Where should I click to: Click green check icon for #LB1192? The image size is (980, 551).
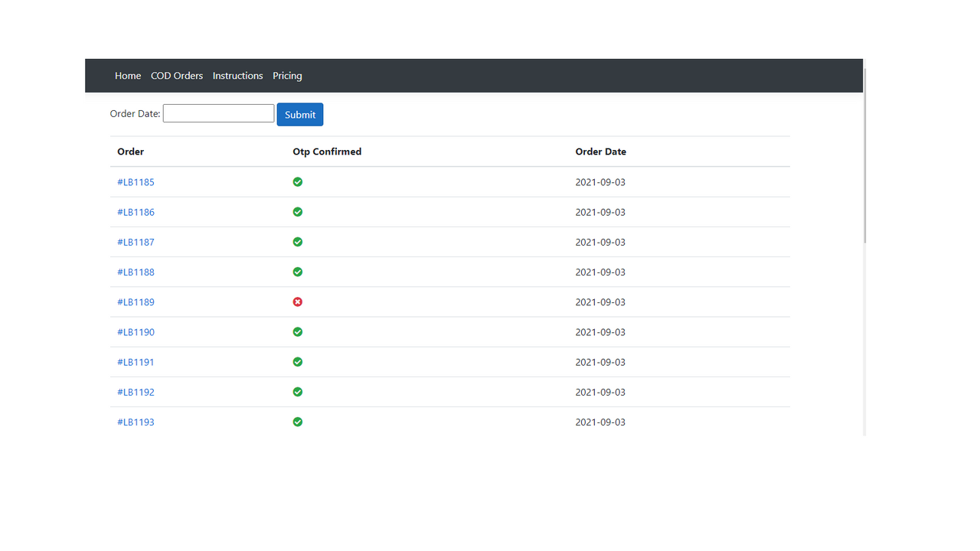tap(298, 392)
